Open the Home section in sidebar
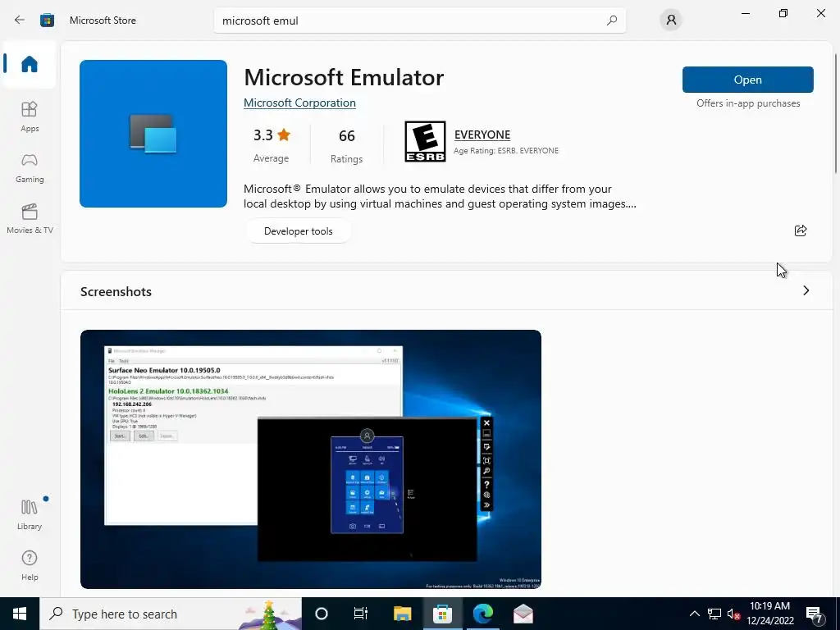 [x=30, y=64]
